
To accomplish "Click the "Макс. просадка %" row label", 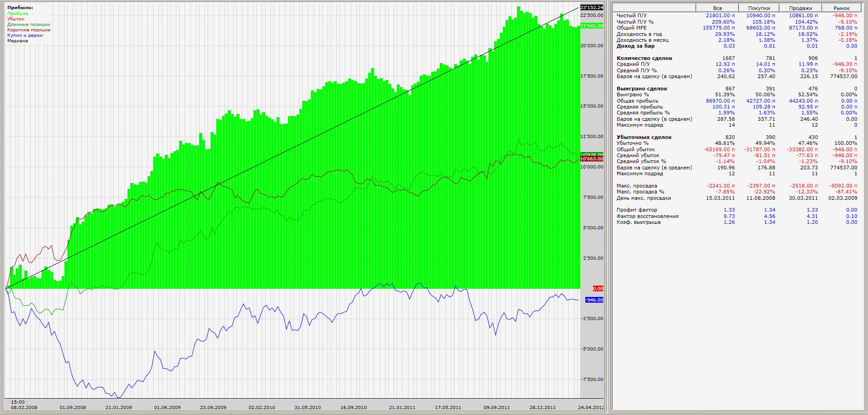I will click(640, 192).
